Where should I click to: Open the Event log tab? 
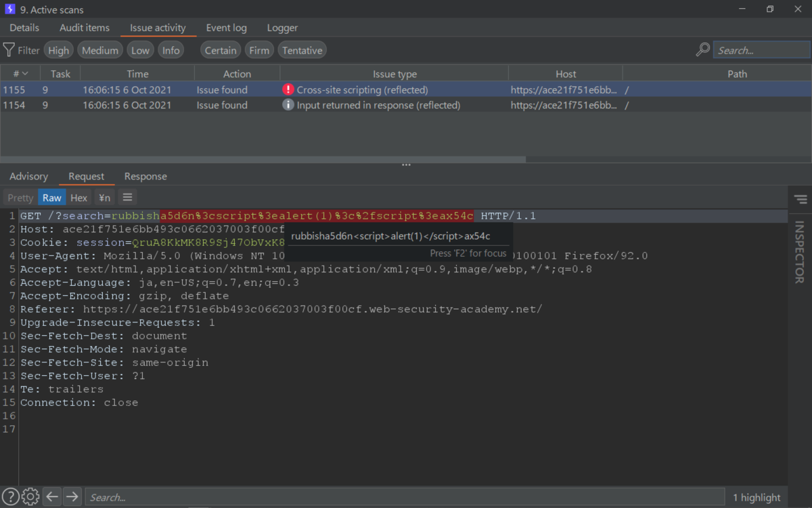click(227, 28)
